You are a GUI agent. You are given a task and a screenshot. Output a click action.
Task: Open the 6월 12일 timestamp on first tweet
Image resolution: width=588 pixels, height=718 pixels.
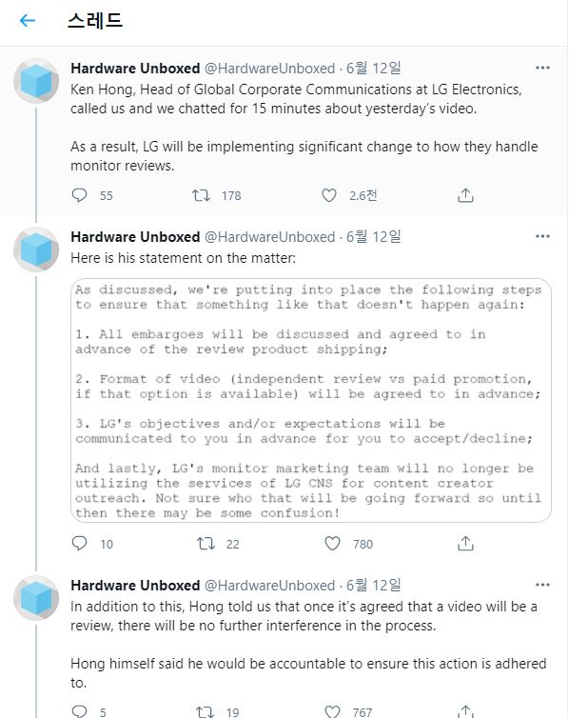coord(374,69)
